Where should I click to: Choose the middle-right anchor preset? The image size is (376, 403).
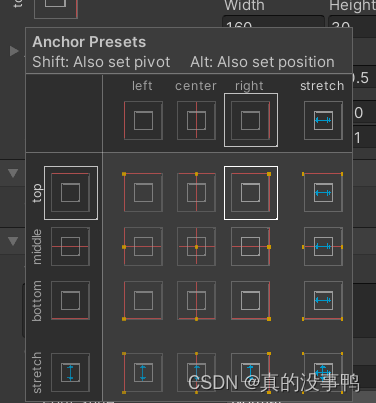[251, 247]
